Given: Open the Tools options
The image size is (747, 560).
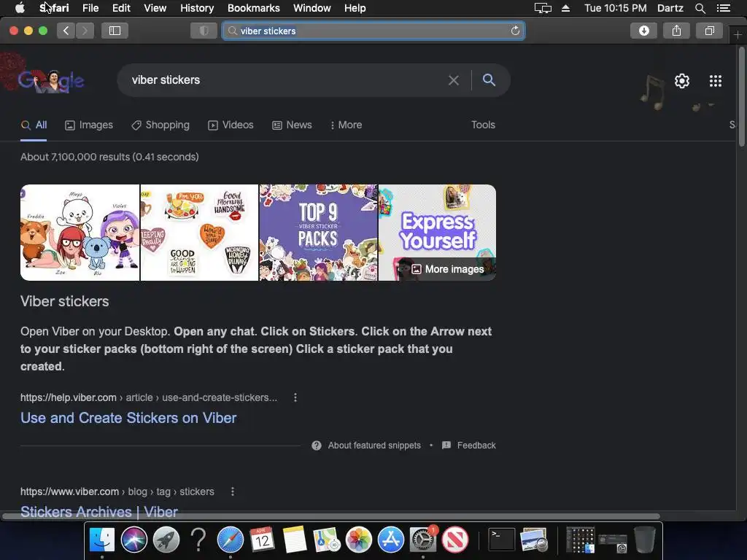Looking at the screenshot, I should (483, 125).
